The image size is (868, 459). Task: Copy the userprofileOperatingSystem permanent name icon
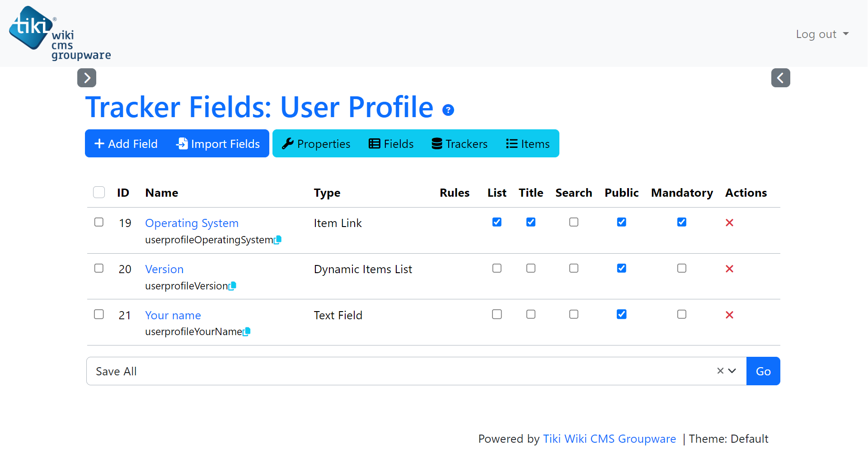tap(278, 240)
